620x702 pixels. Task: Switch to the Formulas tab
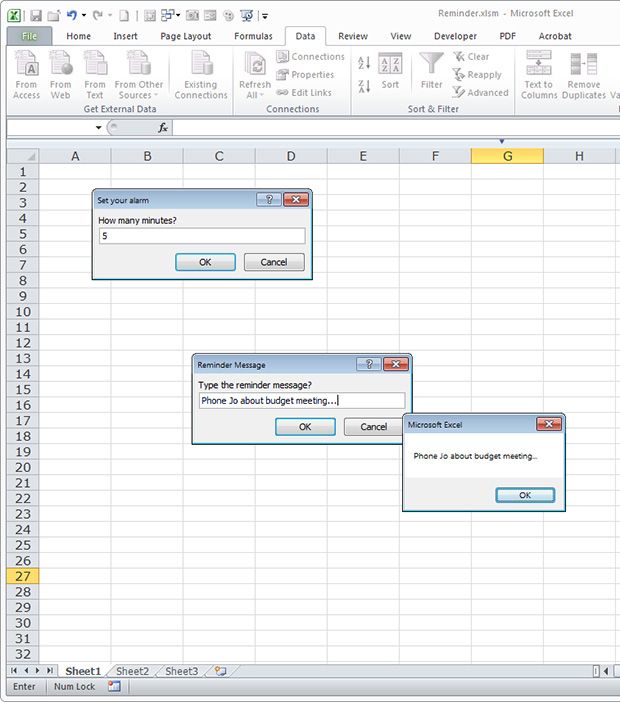(x=253, y=36)
